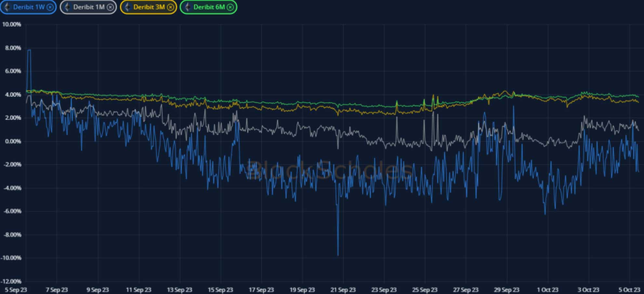Click the 15 Sep 23 date label
The width and height of the screenshot is (644, 294).
tap(221, 290)
